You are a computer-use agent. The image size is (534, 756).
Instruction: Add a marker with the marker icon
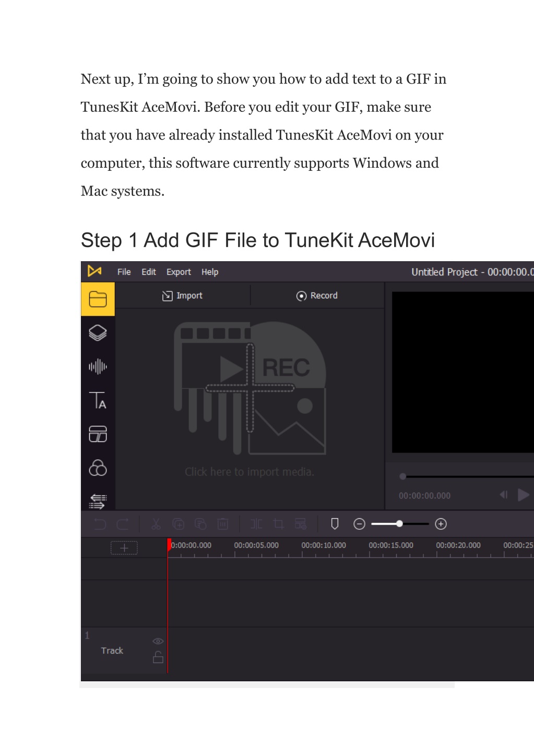click(x=335, y=524)
